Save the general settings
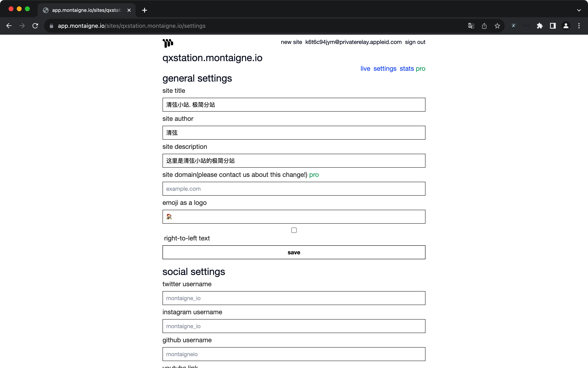588x368 pixels. click(x=294, y=252)
